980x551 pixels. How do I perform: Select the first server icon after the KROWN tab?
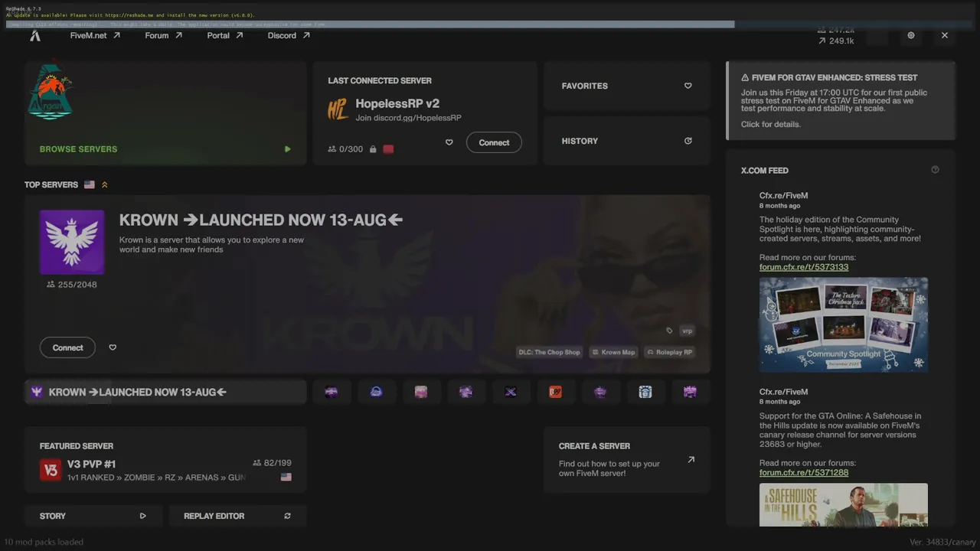click(332, 392)
